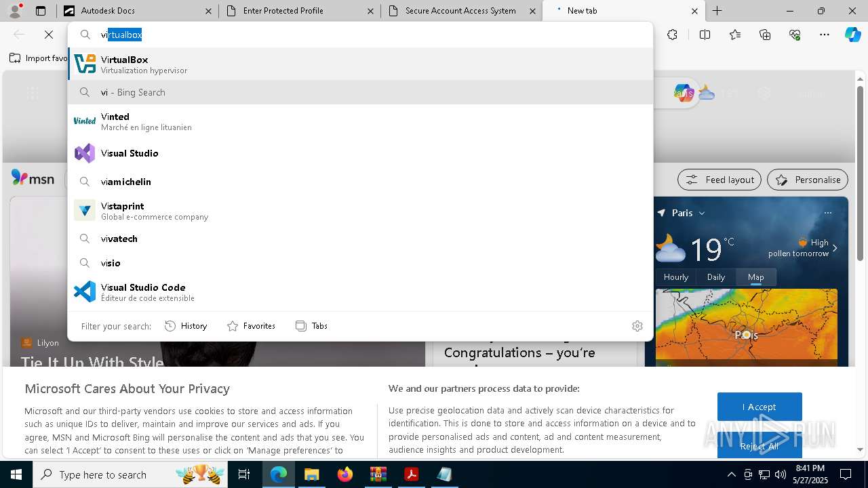Open Browser essentials heart icon
The width and height of the screenshot is (868, 488).
pyautogui.click(x=795, y=35)
